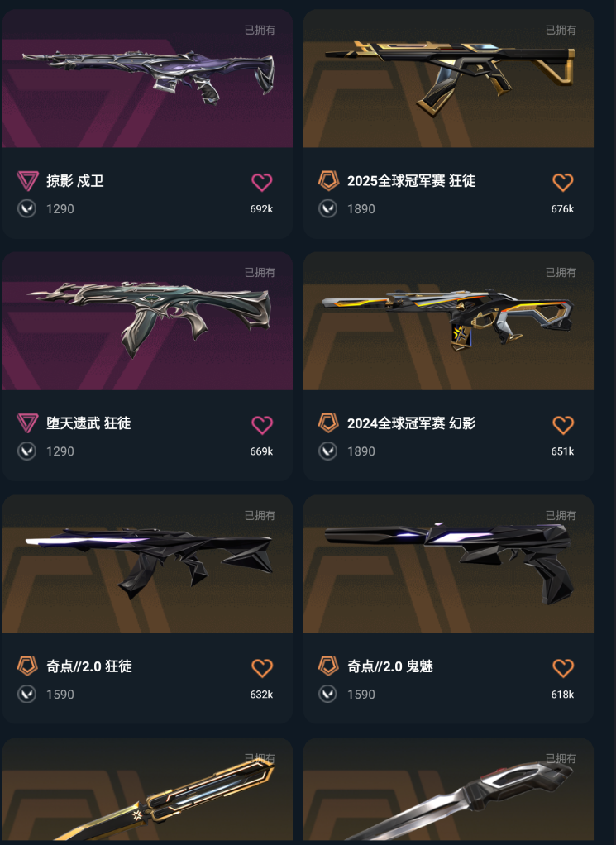Open the gold knife skin card at bottom
The image size is (616, 845).
[148, 790]
